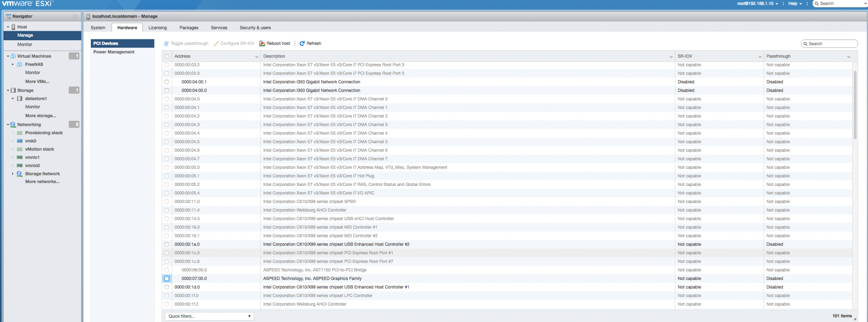Open the Description column dropdown arrow
This screenshot has height=322, width=868.
click(x=671, y=57)
